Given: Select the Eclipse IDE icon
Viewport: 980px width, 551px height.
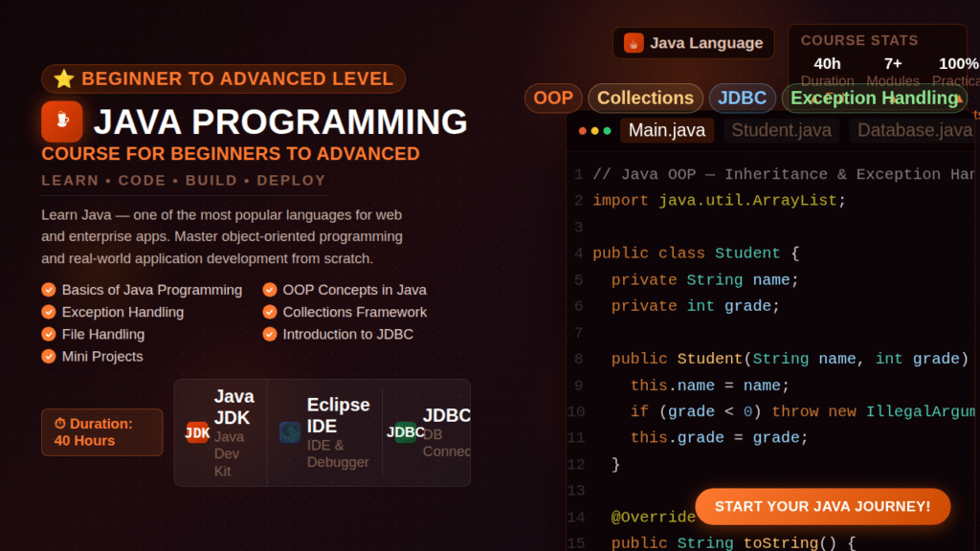Looking at the screenshot, I should (x=291, y=432).
